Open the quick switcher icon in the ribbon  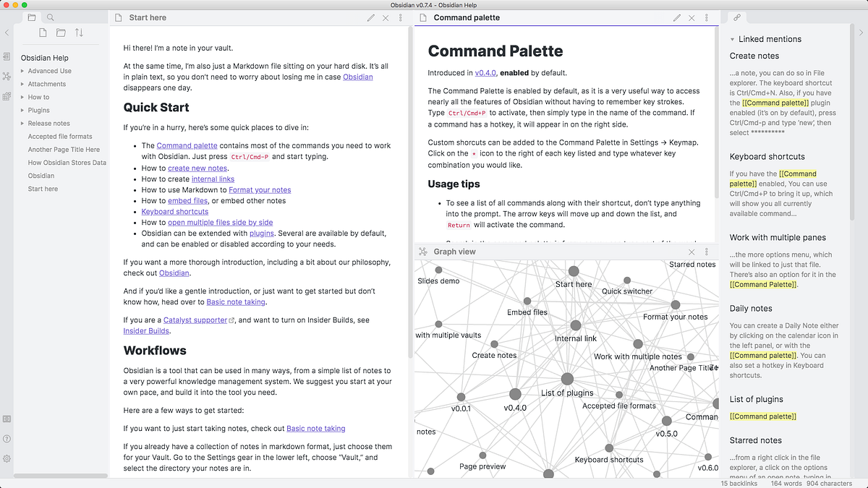click(7, 56)
